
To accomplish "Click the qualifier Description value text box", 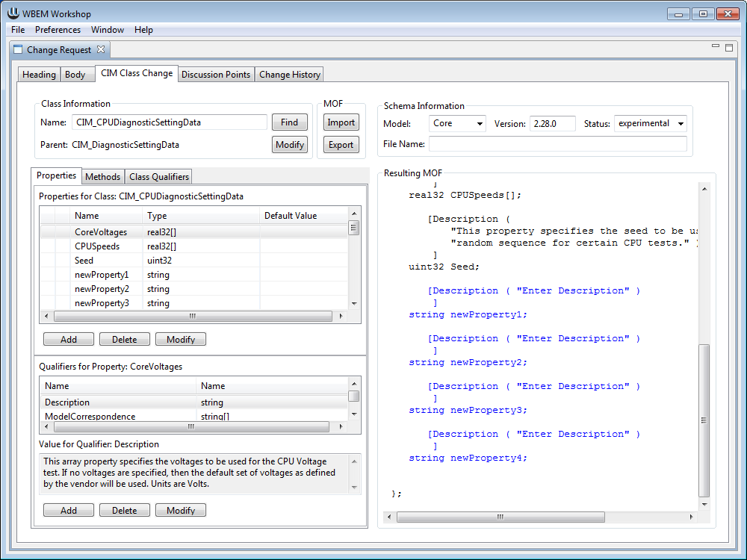I will (195, 473).
